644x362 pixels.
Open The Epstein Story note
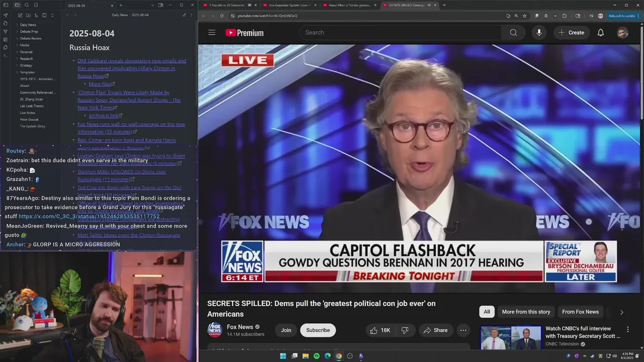click(32, 126)
